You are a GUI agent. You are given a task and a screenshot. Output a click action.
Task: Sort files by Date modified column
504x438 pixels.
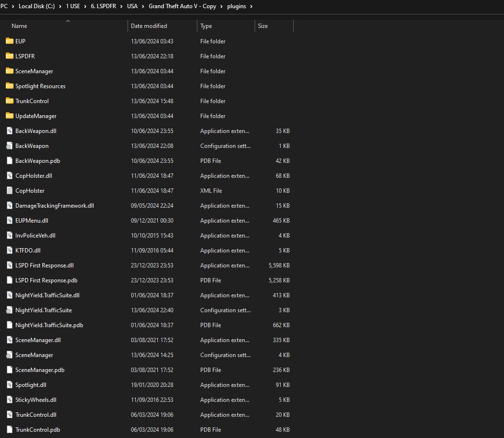149,26
